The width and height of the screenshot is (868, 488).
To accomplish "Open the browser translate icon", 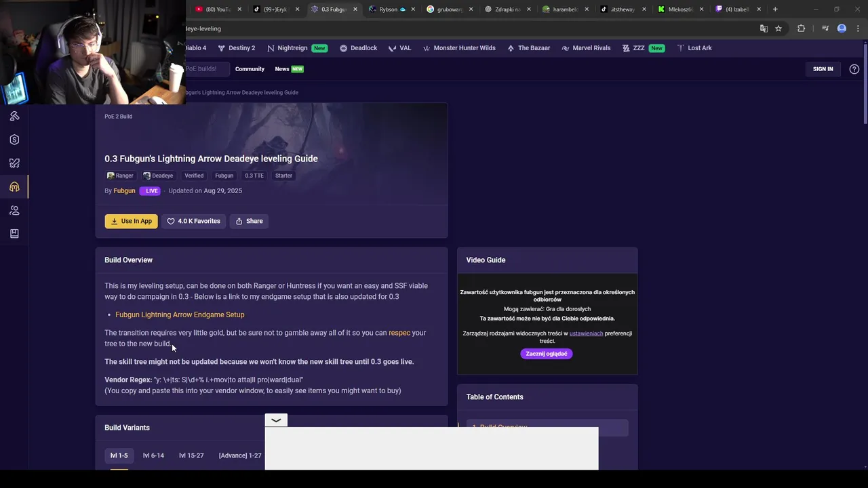I will pyautogui.click(x=764, y=28).
